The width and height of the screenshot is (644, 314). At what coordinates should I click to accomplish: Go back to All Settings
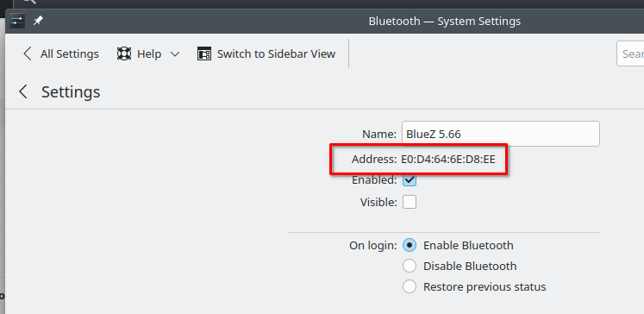click(x=61, y=53)
